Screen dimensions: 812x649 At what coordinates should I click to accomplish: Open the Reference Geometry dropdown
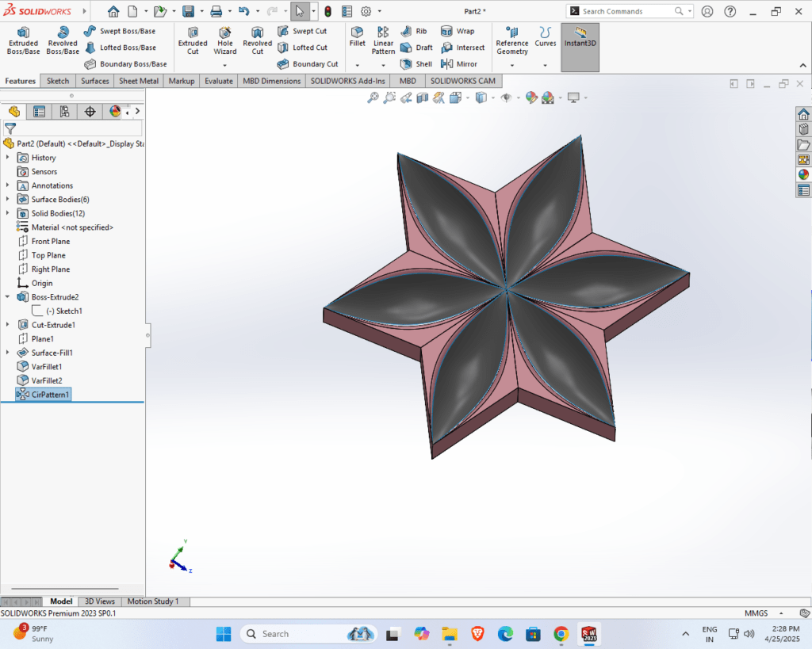click(512, 48)
